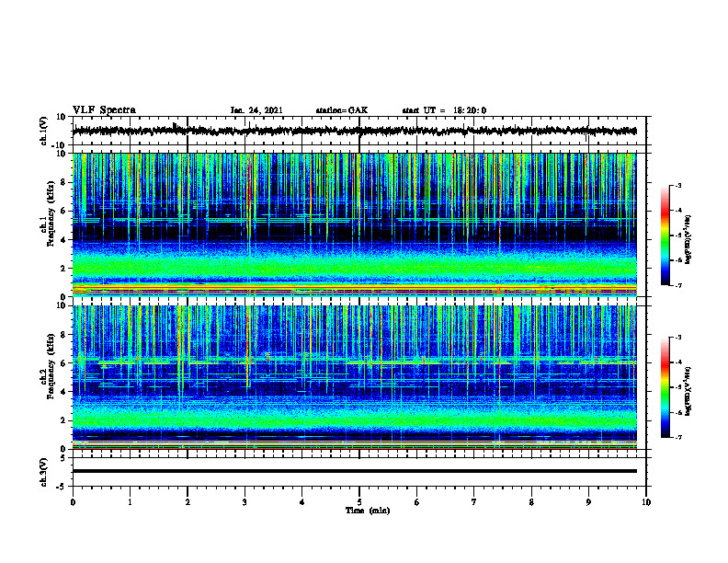Click the "9" time axis tick label

click(588, 502)
